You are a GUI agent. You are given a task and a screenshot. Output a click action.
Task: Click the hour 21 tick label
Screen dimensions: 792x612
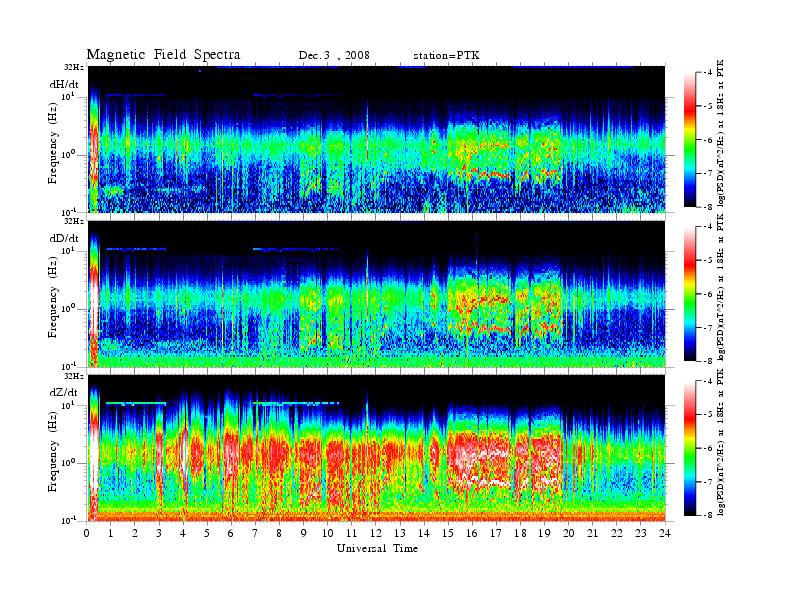point(592,533)
